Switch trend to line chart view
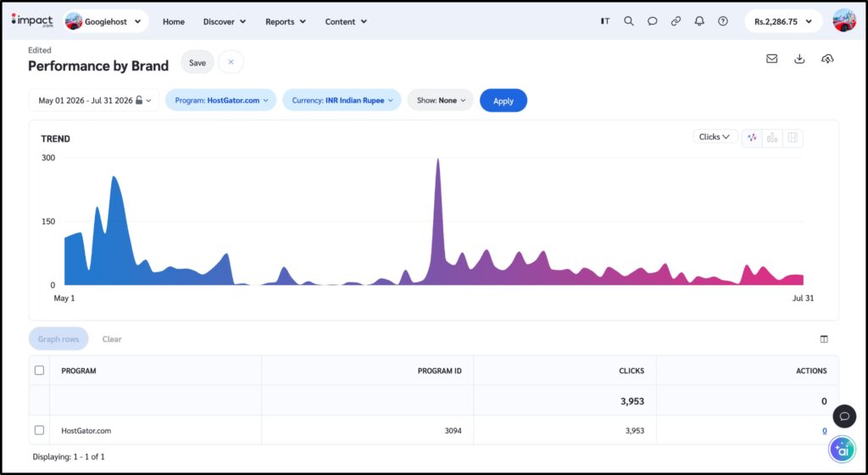Image resolution: width=868 pixels, height=475 pixels. [752, 138]
